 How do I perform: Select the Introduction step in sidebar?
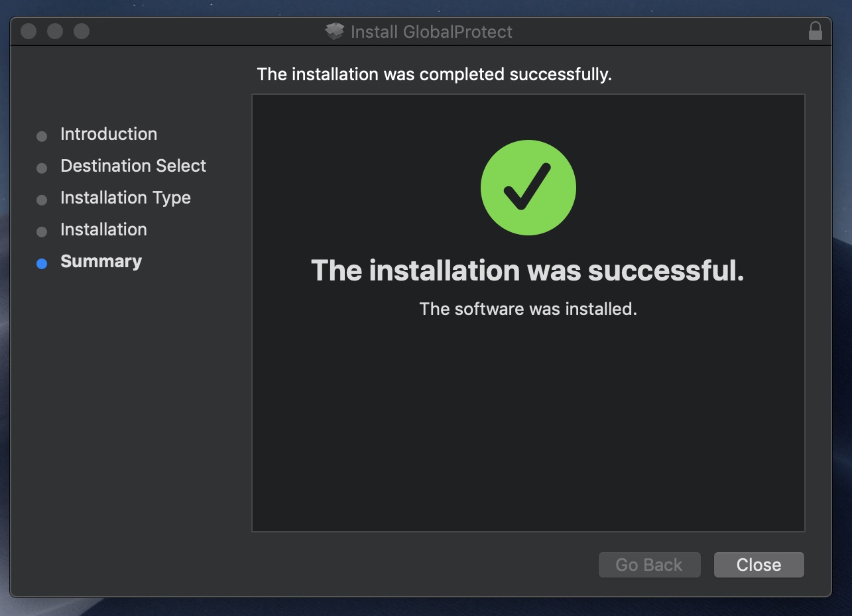[109, 134]
